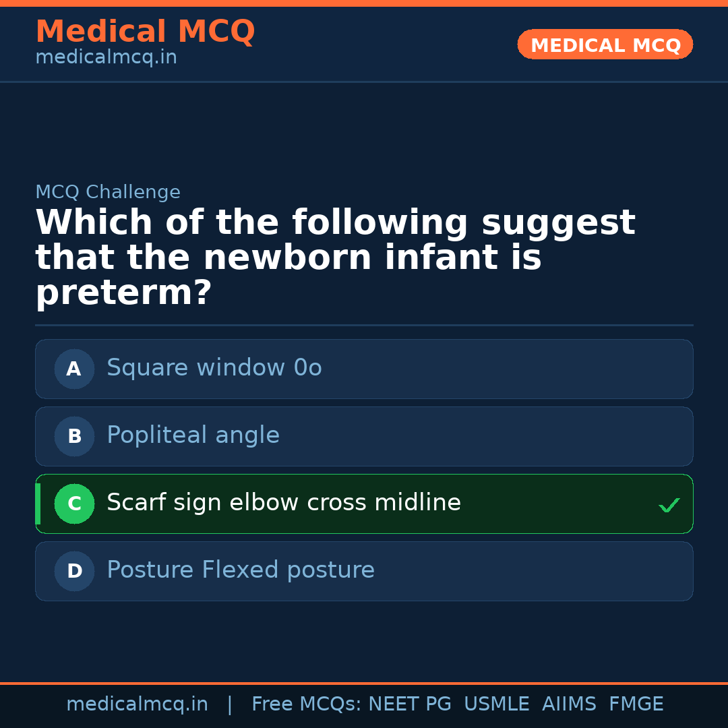Click the orange MEDICAL MCQ badge
The width and height of the screenshot is (728, 728).
605,44
